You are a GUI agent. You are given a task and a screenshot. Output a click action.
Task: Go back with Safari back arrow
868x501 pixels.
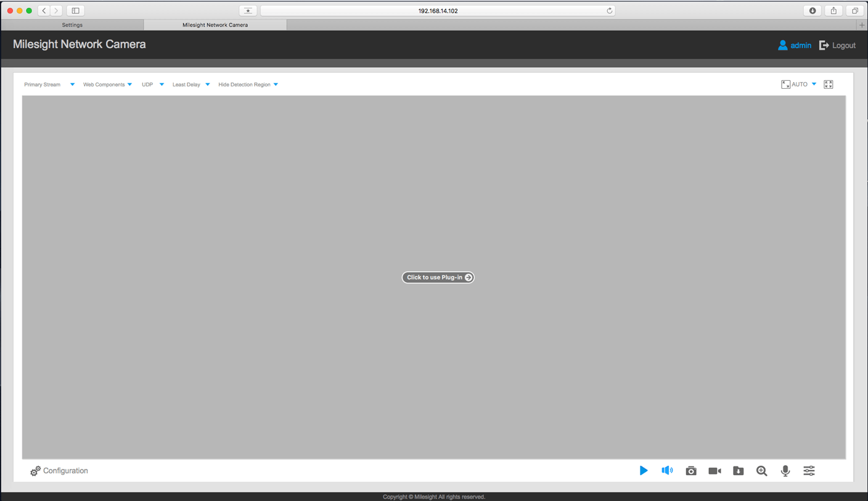pyautogui.click(x=44, y=10)
